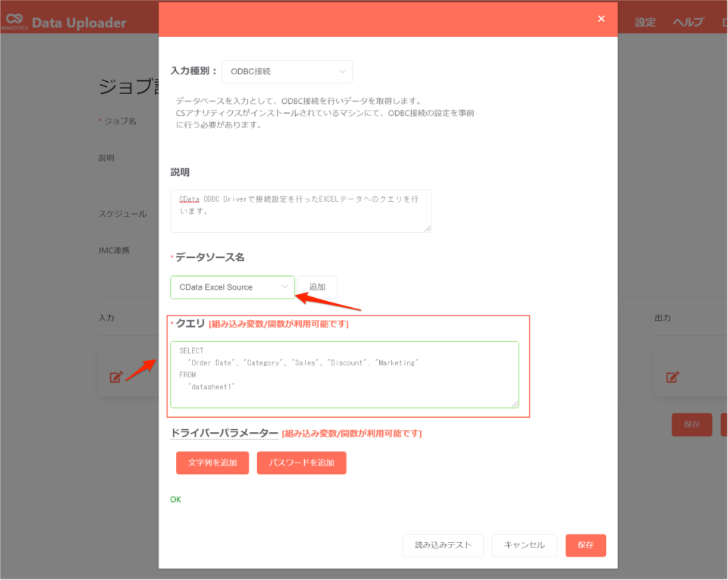Open the edit pencil icon in the 出力 section
Image resolution: width=728 pixels, height=580 pixels.
[x=672, y=376]
